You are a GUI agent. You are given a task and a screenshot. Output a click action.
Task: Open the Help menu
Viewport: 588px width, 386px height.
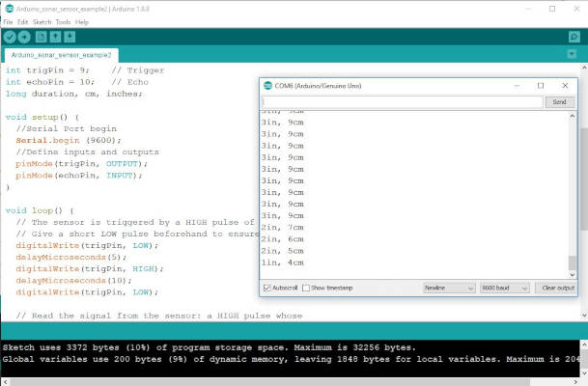(82, 22)
